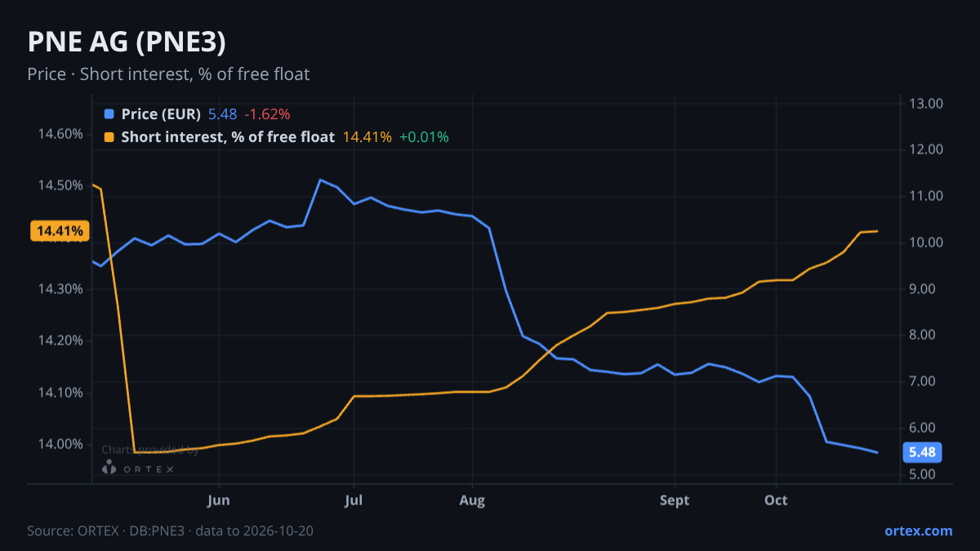Click the orange 14.41% axis badge
This screenshot has width=980, height=551.
(60, 231)
